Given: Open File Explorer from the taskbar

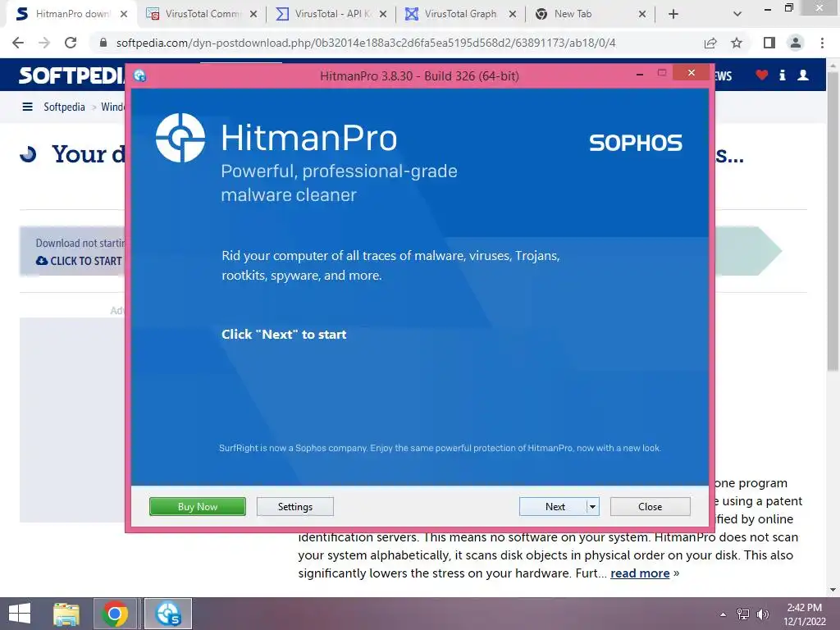Looking at the screenshot, I should (x=66, y=614).
